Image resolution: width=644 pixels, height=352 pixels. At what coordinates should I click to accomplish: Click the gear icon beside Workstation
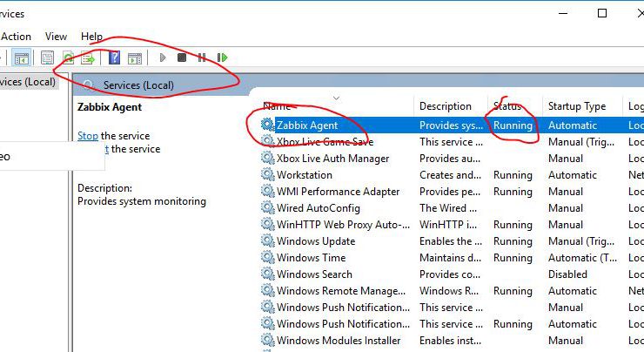tap(267, 174)
